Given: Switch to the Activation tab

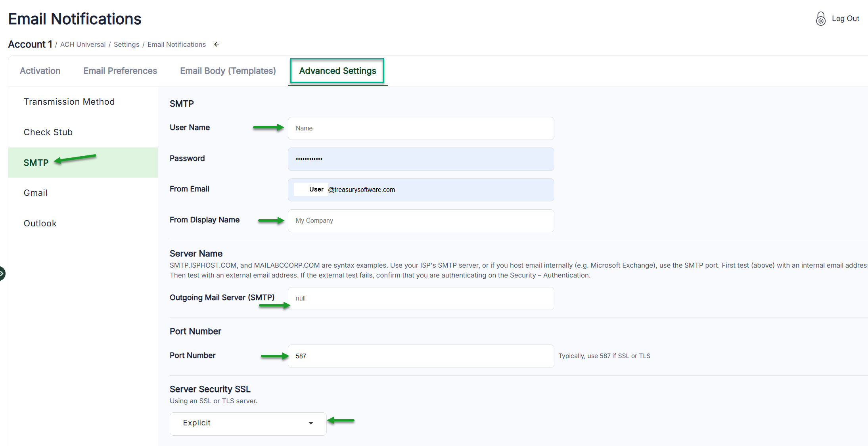Looking at the screenshot, I should (40, 71).
